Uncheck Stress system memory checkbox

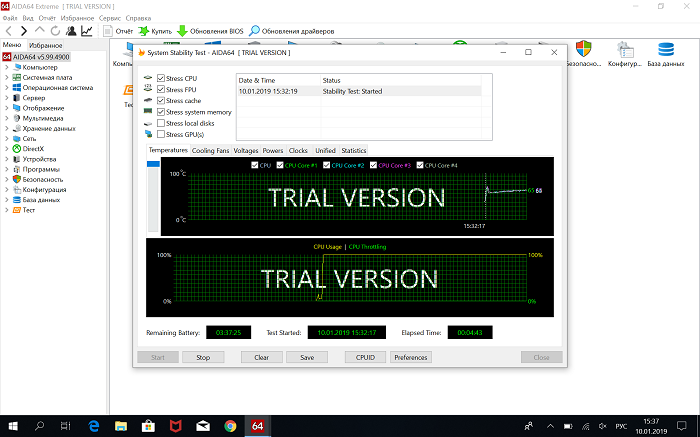(x=161, y=112)
